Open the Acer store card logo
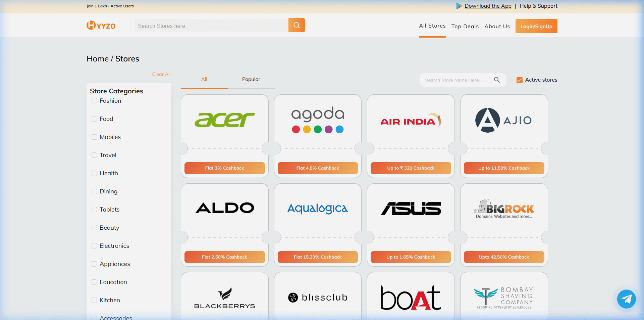The width and height of the screenshot is (644, 320). pyautogui.click(x=224, y=120)
